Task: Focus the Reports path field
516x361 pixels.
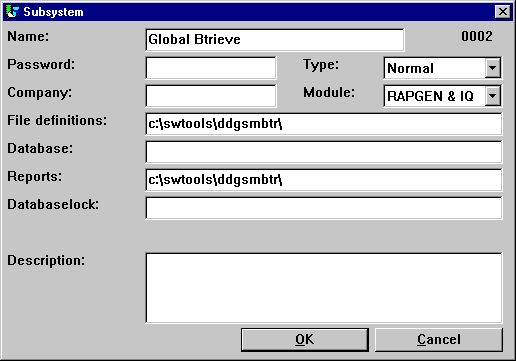Action: click(x=324, y=180)
